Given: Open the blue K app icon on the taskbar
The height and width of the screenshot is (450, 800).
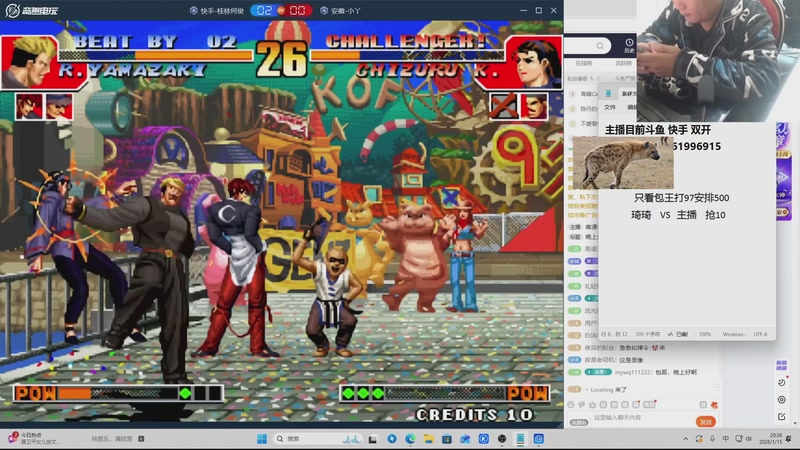Looking at the screenshot, I should [484, 439].
